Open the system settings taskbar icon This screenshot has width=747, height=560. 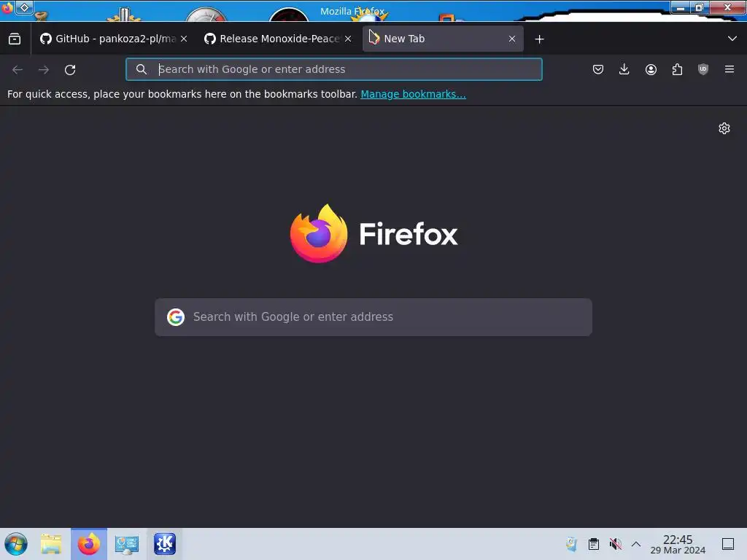pyautogui.click(x=127, y=544)
